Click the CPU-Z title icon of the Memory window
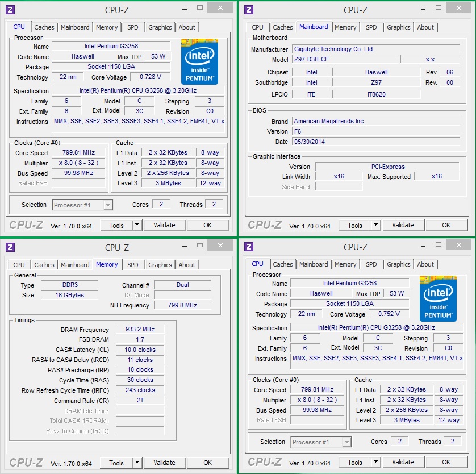The image size is (476, 474). pos(10,247)
